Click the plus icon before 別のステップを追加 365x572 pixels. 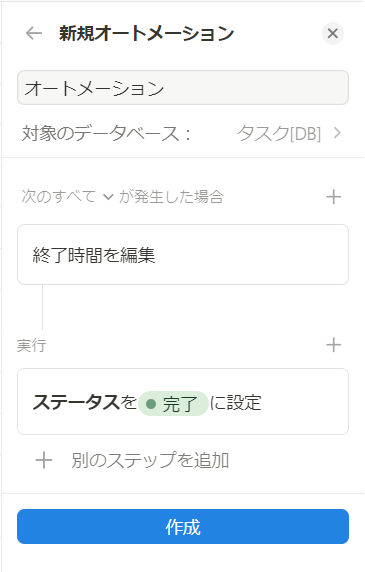click(x=44, y=460)
